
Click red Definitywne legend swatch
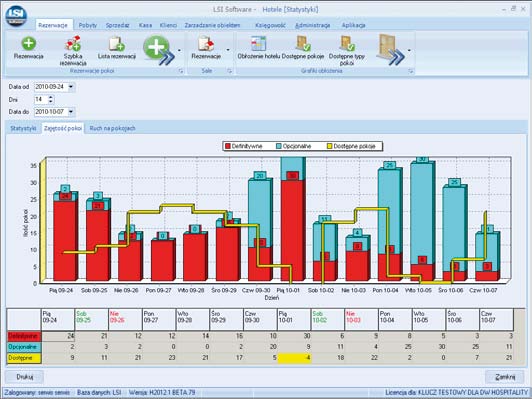(x=228, y=146)
